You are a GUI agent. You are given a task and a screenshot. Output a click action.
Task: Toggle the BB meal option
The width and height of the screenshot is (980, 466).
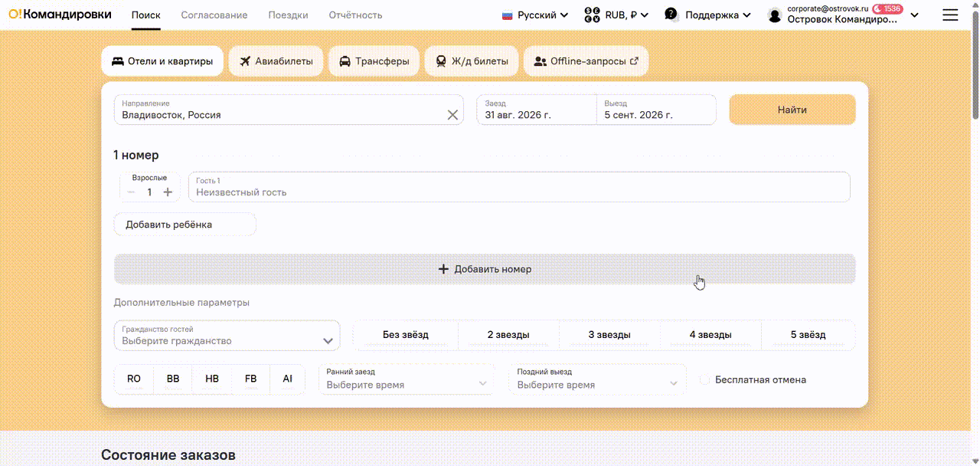[x=173, y=379]
